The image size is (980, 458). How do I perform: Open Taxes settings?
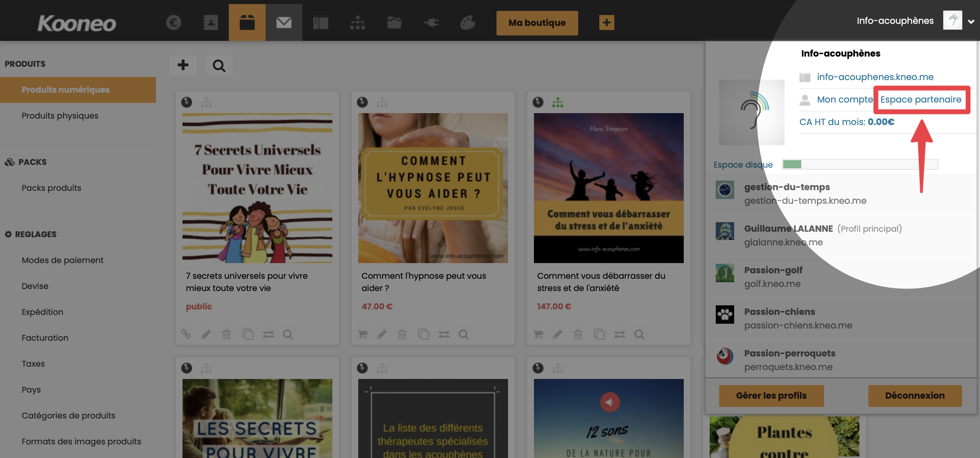tap(33, 364)
